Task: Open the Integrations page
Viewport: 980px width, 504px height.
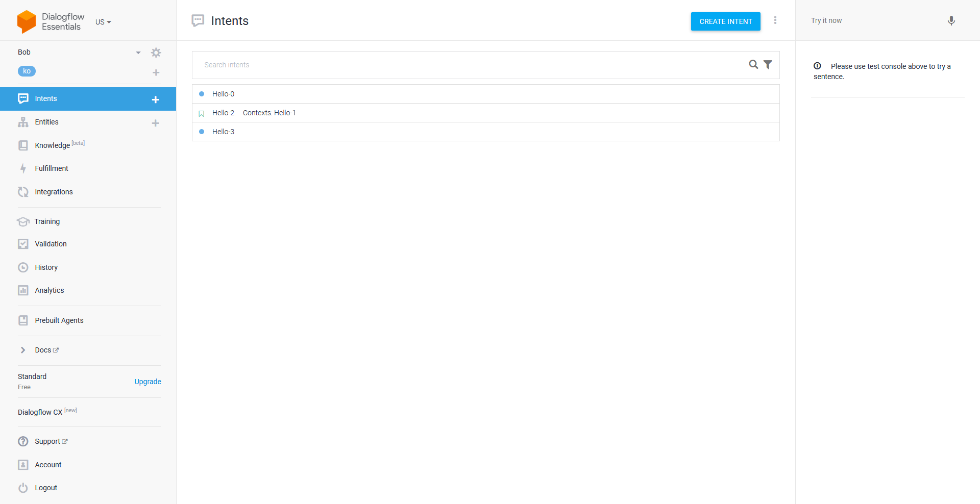Action: point(54,192)
